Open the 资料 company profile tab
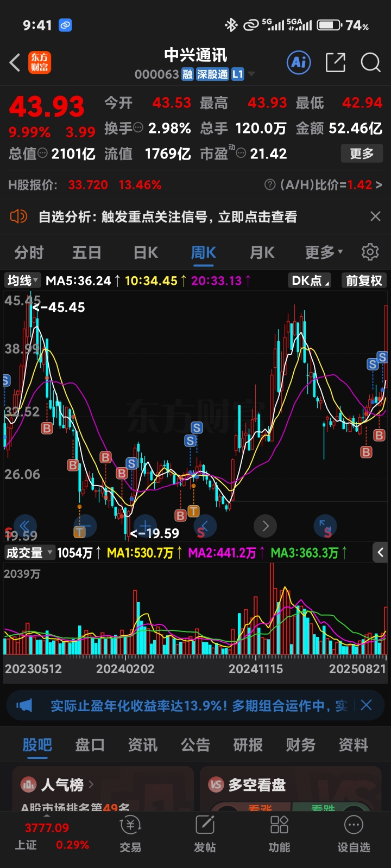The image size is (391, 868). pos(354,745)
